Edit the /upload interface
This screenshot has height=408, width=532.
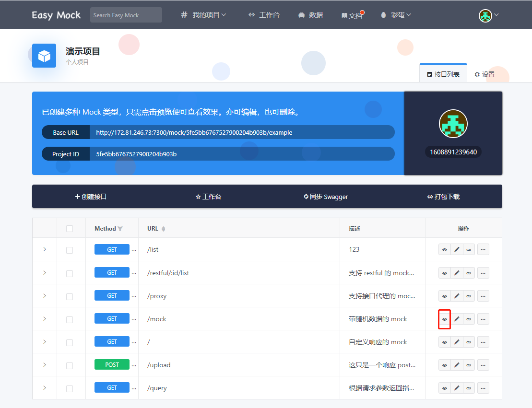pyautogui.click(x=457, y=365)
